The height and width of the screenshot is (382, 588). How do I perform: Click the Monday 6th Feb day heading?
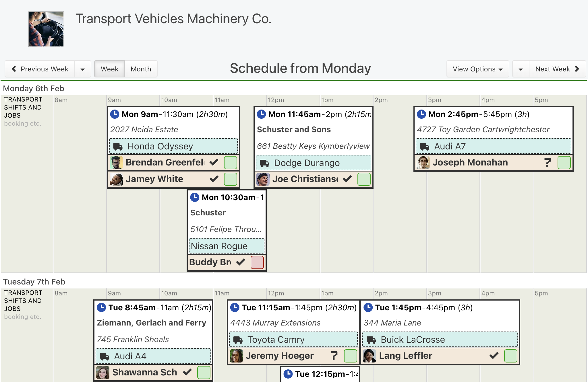tap(34, 88)
